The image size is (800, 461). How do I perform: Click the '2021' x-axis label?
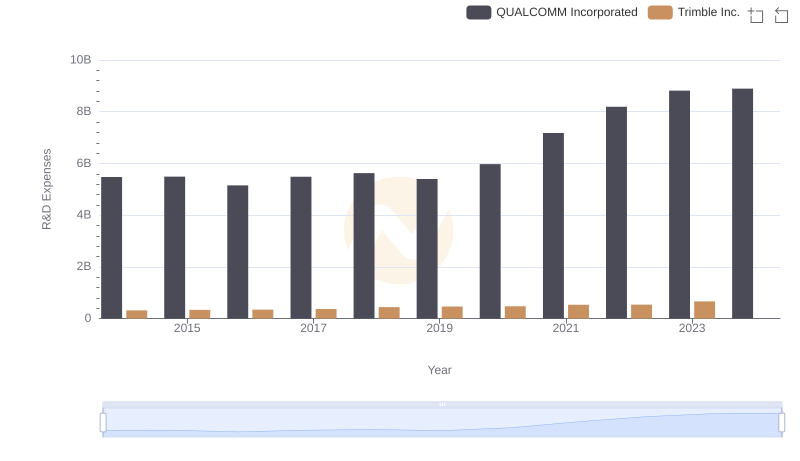coord(566,328)
